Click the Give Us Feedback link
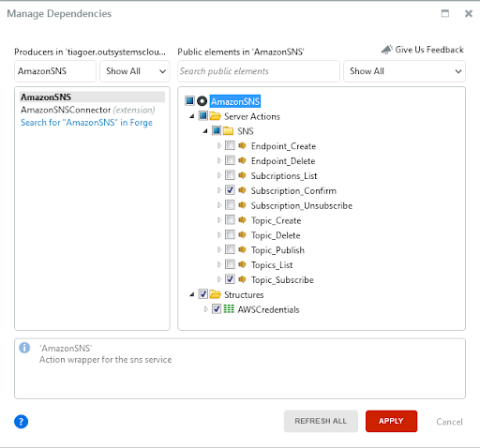This screenshot has height=448, width=480. coord(429,50)
